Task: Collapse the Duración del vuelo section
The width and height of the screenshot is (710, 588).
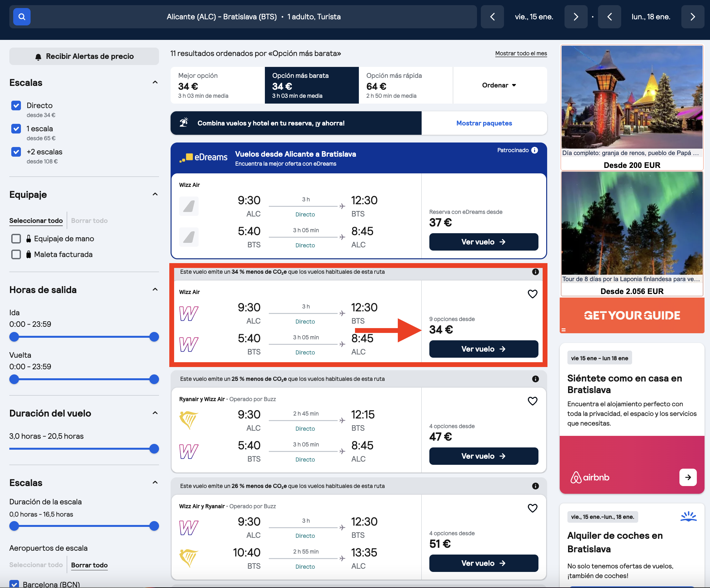Action: tap(155, 413)
